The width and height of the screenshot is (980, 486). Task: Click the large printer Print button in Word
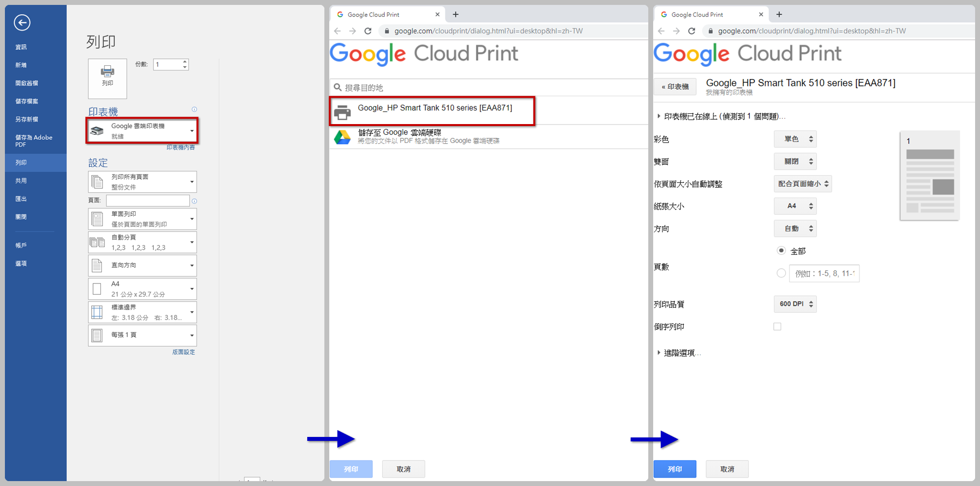[x=107, y=78]
